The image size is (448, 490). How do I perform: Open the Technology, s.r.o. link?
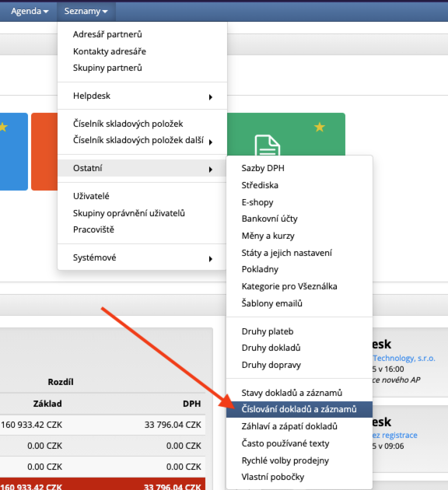(x=403, y=358)
